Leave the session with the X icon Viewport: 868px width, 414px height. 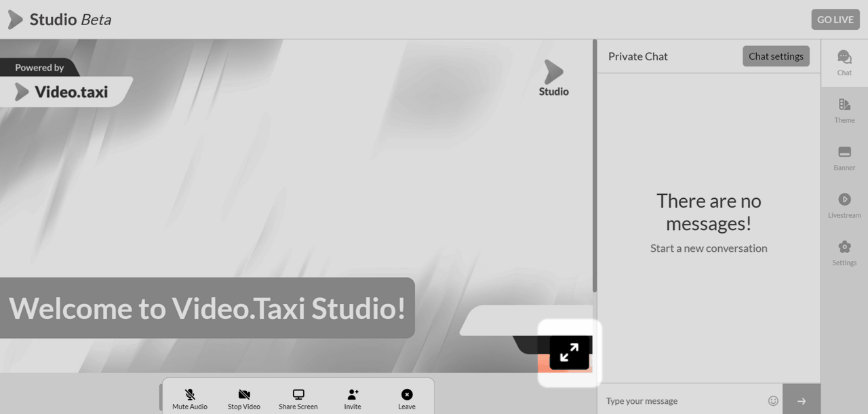(407, 399)
